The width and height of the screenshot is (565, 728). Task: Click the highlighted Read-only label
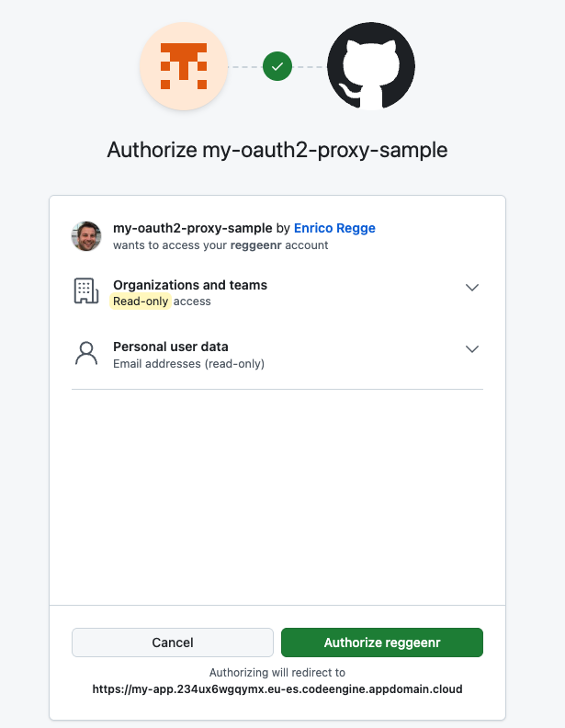click(x=141, y=301)
